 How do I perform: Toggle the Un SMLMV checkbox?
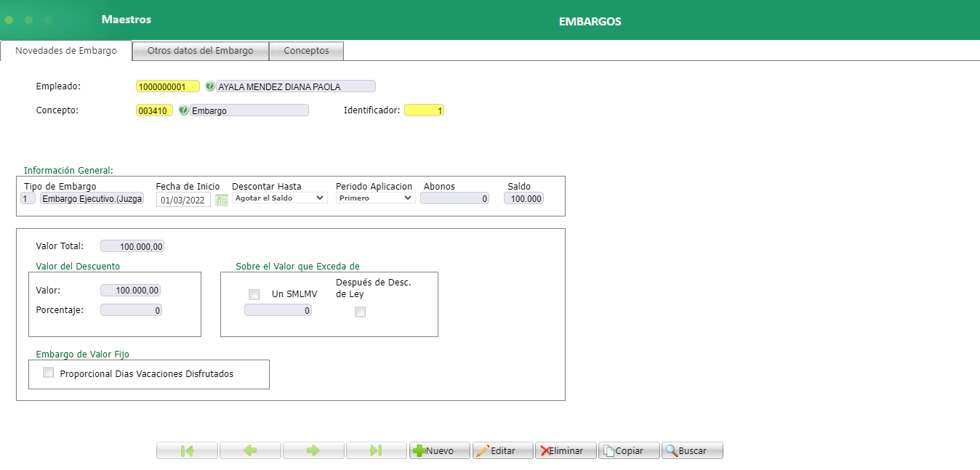(254, 294)
